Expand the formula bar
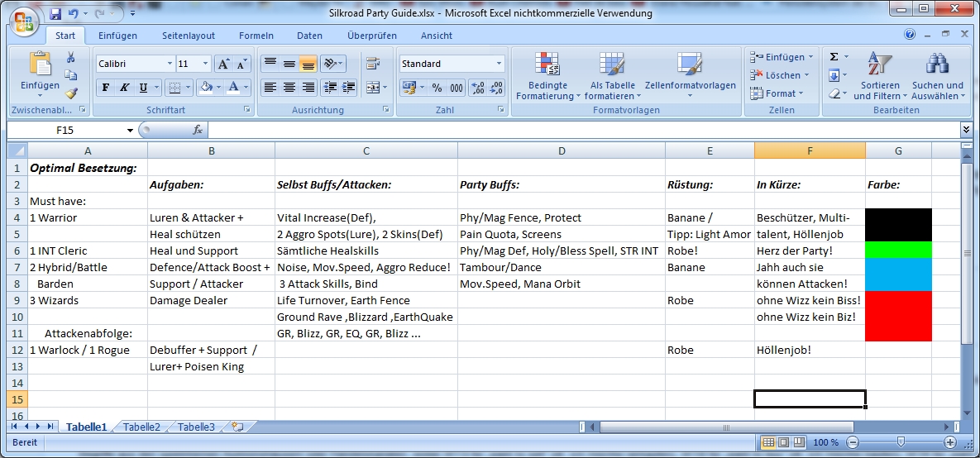 coord(967,129)
